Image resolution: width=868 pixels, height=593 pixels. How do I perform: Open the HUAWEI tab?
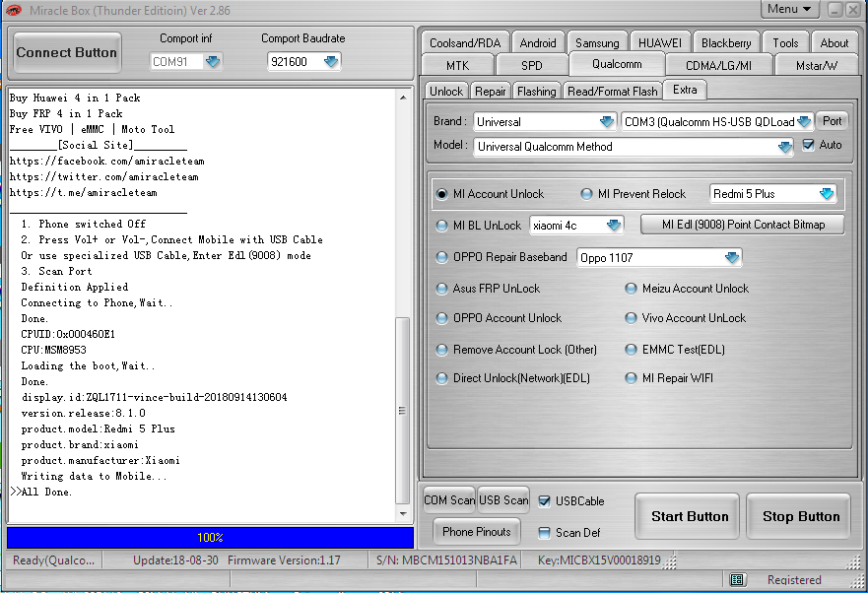click(660, 43)
